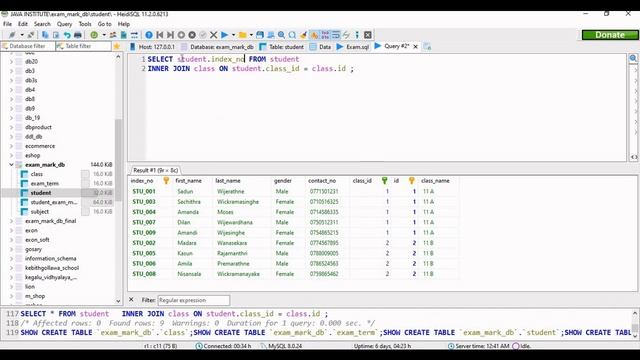Image resolution: width=640 pixels, height=360 pixels.
Task: Go to last row with toolbar arrow icon
Action: click(171, 35)
